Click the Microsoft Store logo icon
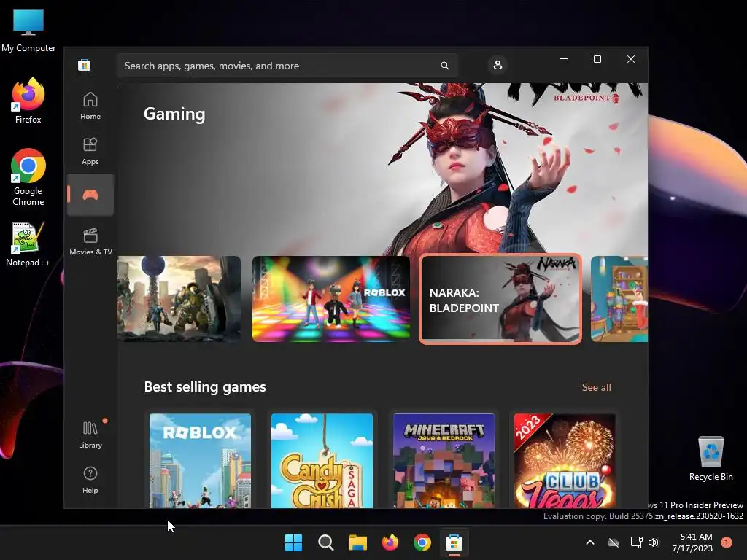The height and width of the screenshot is (560, 747). [x=85, y=65]
